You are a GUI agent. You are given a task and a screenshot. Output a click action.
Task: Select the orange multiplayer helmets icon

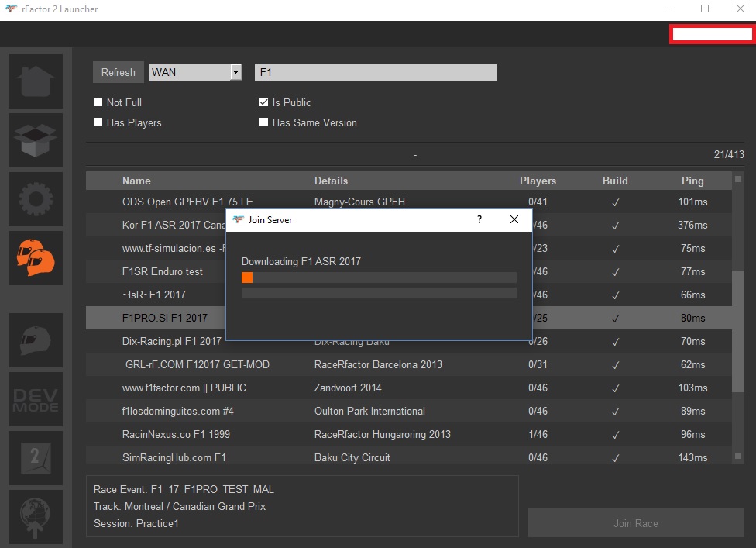pyautogui.click(x=35, y=258)
